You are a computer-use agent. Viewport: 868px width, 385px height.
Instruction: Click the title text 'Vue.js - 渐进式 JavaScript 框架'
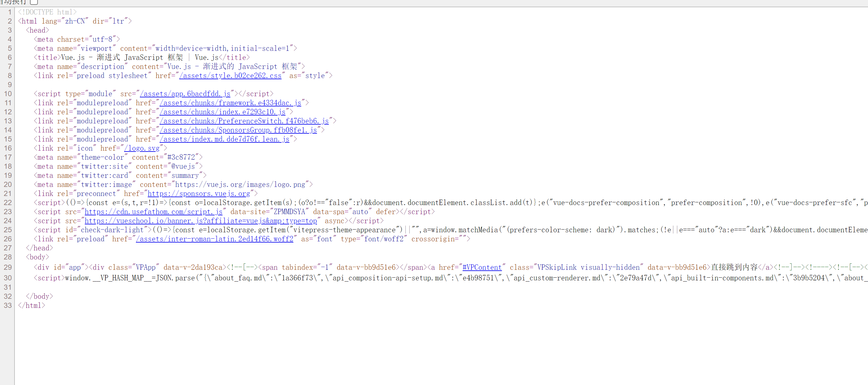coord(122,57)
